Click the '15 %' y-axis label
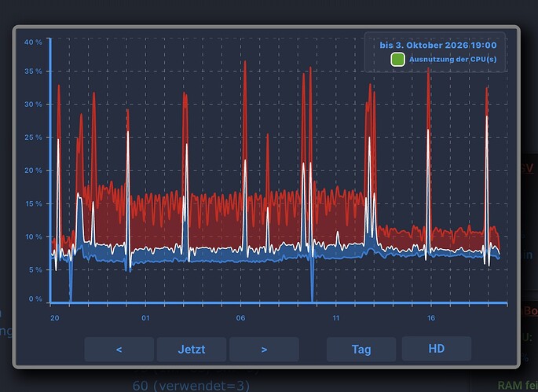 [x=33, y=204]
